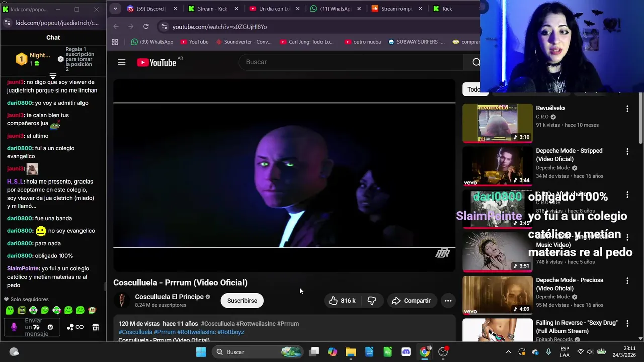Like the Cosculluela Prrrum video
This screenshot has height=362, width=644.
(x=342, y=301)
